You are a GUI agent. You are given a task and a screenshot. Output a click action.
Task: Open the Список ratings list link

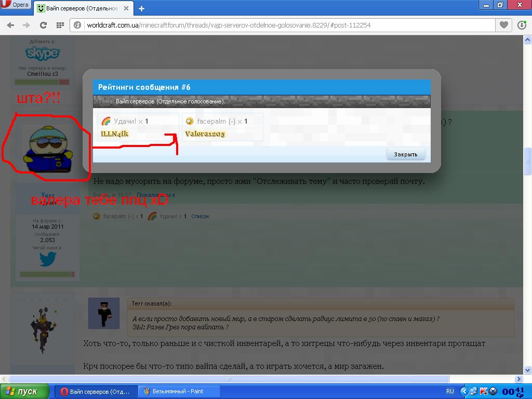(x=200, y=216)
